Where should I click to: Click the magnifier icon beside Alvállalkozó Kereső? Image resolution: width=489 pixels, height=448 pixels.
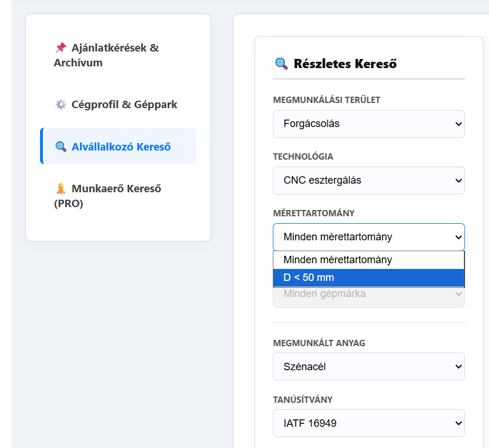tap(61, 146)
